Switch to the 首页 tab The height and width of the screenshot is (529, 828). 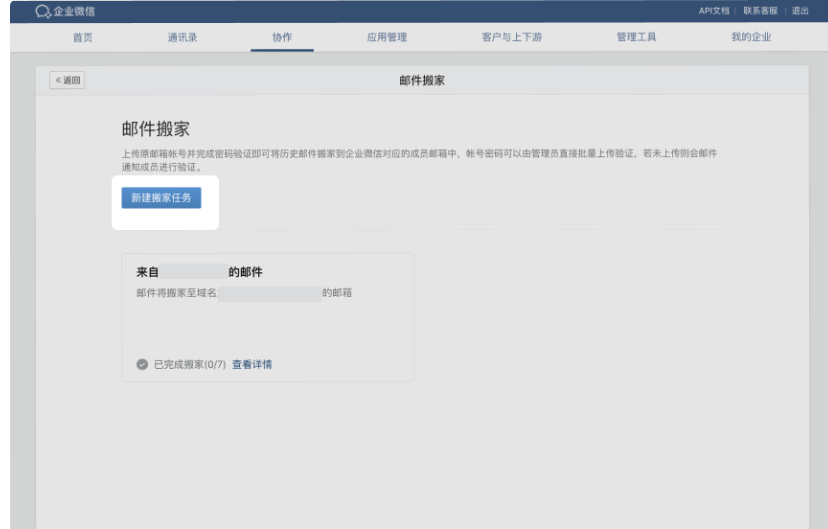pos(83,37)
